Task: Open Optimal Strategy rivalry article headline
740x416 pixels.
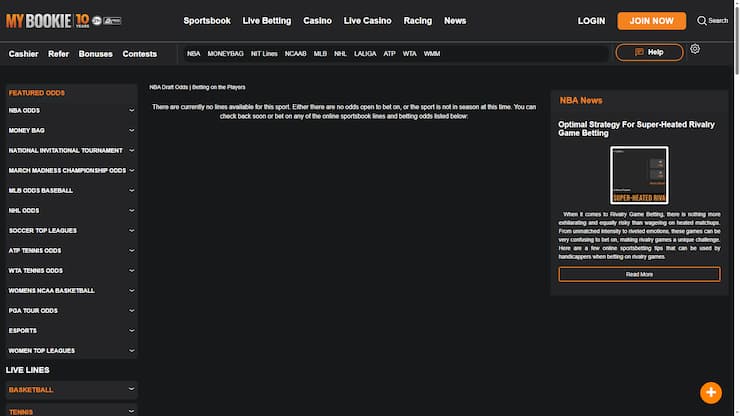Action: pos(636,129)
